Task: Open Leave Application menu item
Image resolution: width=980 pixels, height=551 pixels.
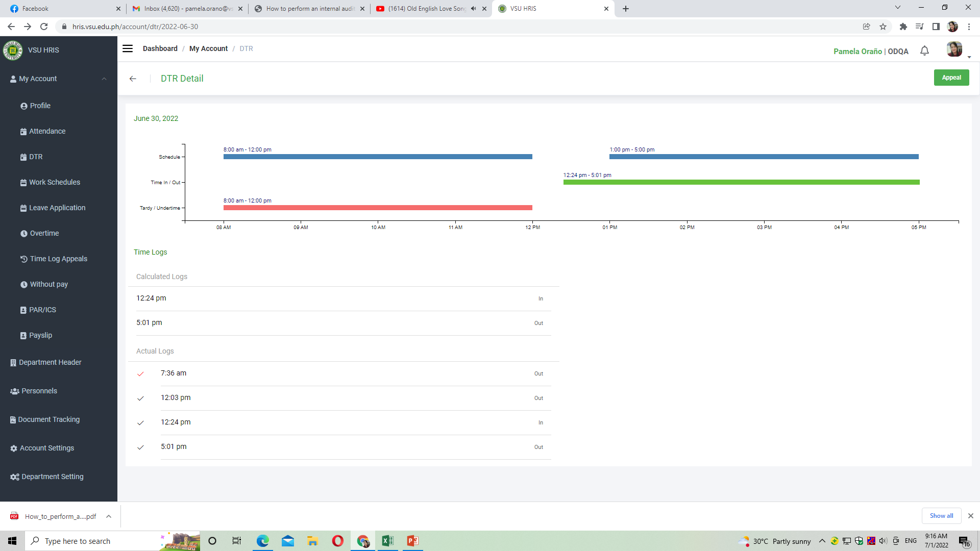Action: (x=57, y=208)
